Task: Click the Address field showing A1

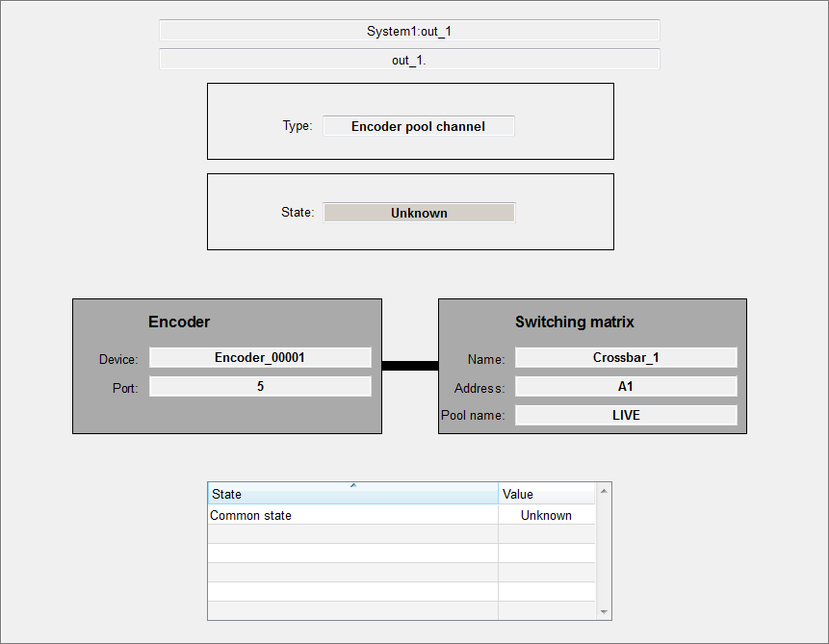Action: coord(626,387)
